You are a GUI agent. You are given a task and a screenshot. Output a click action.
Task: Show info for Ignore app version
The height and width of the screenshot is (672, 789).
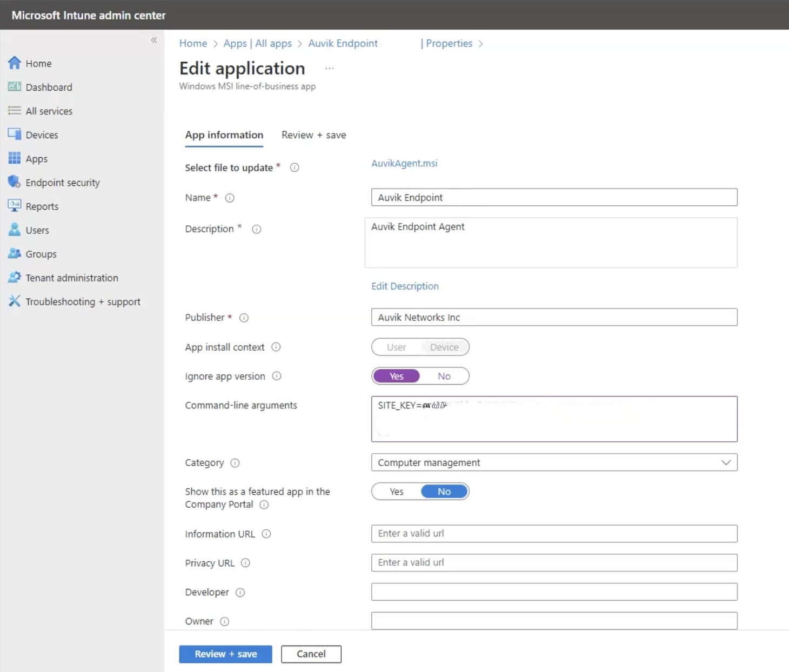pyautogui.click(x=277, y=376)
